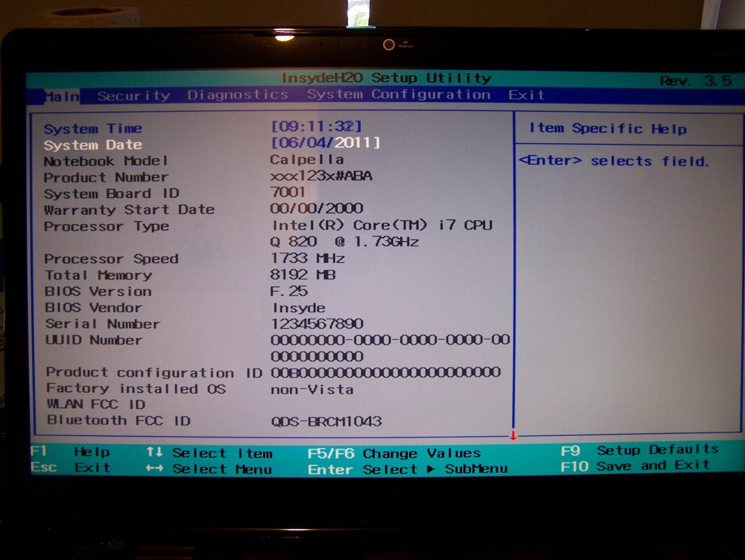Click the serial number 1234567890
The image size is (745, 560).
(317, 324)
